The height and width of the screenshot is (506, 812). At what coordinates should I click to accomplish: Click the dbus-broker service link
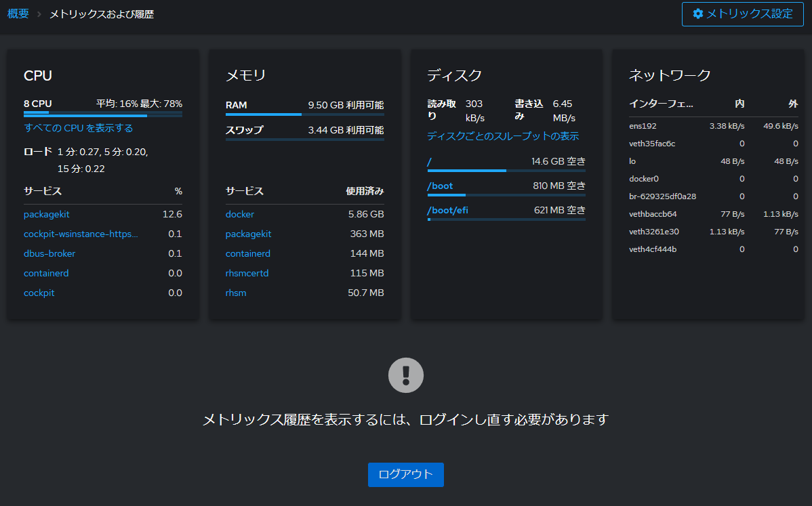point(49,253)
